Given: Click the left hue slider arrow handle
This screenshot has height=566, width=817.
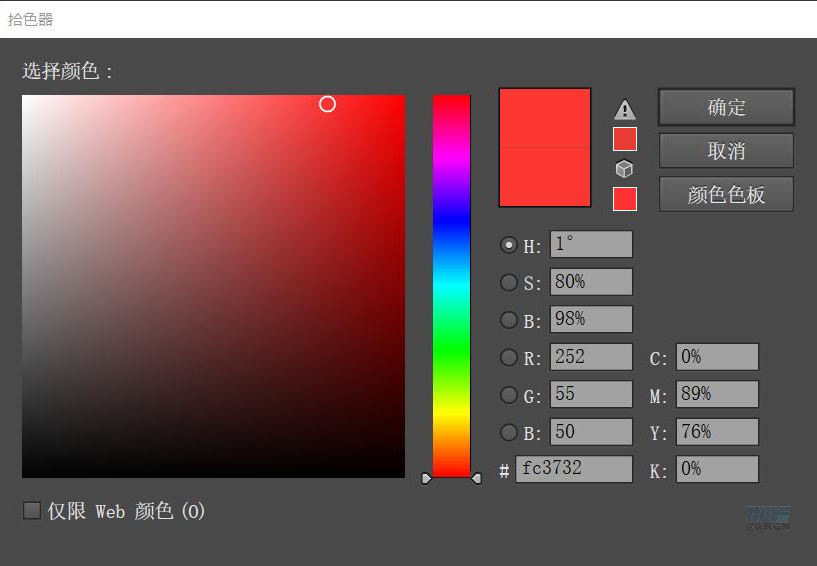Looking at the screenshot, I should pos(426,478).
